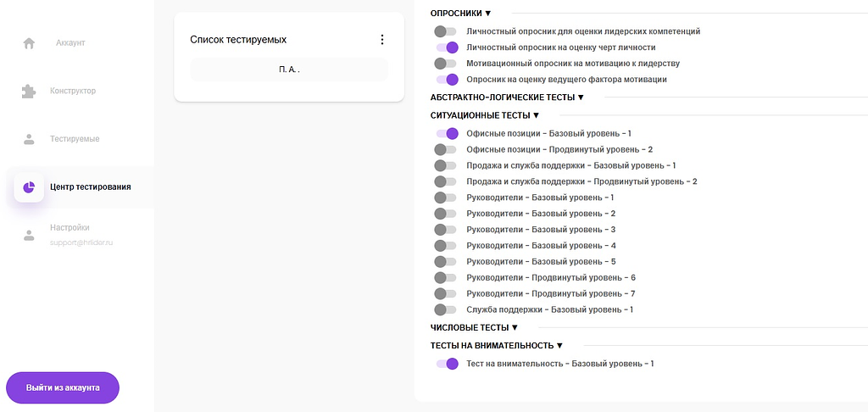Enable the лидерских компетенций questionnaire toggle
Image resolution: width=868 pixels, height=412 pixels.
[x=445, y=31]
